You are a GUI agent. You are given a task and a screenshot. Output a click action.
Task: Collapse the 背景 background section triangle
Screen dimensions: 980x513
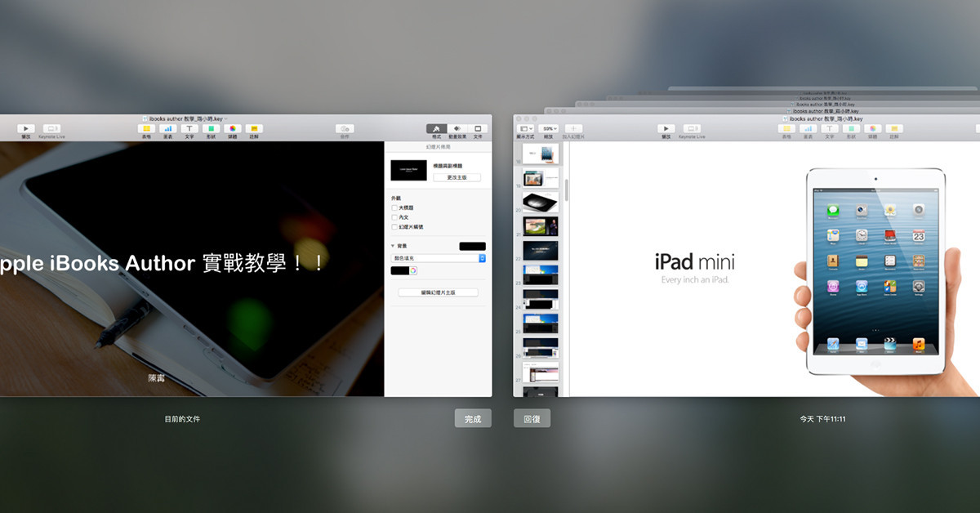pos(393,246)
